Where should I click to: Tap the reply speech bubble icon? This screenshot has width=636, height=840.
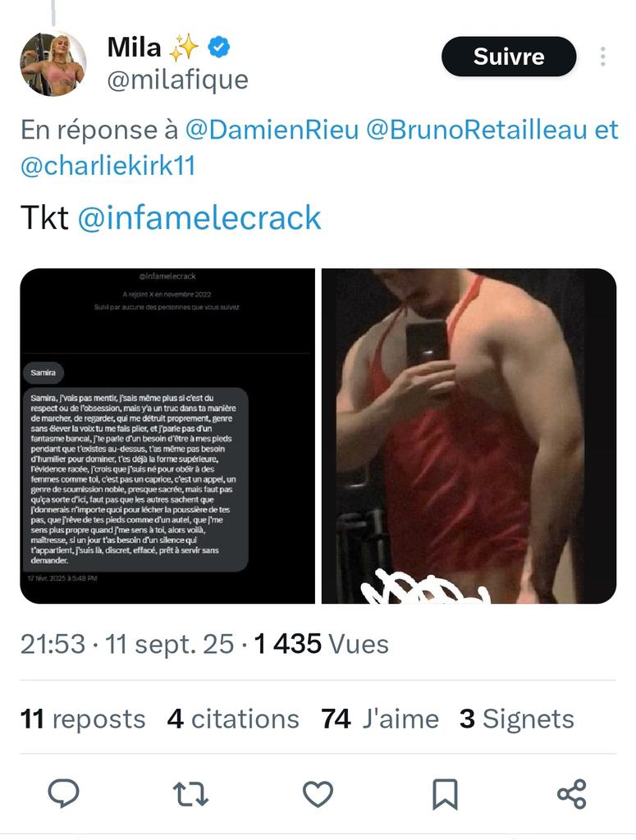[x=64, y=793]
